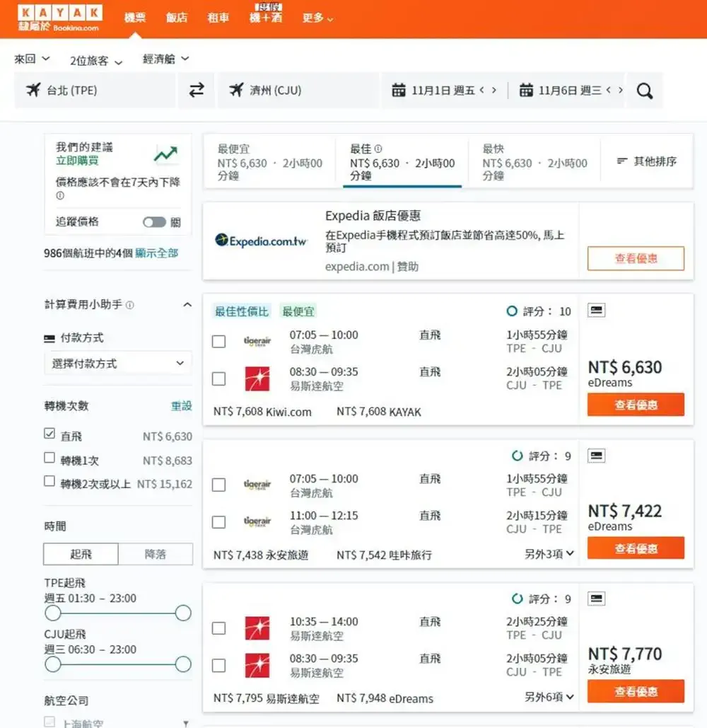Image resolution: width=707 pixels, height=728 pixels.
Task: Check the 轉機1次 filter checkbox
Action: [x=49, y=458]
